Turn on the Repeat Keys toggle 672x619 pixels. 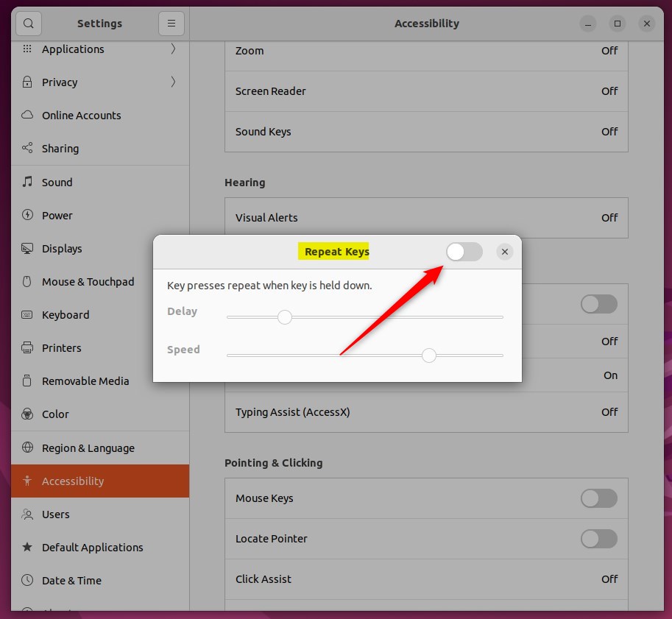click(x=464, y=251)
